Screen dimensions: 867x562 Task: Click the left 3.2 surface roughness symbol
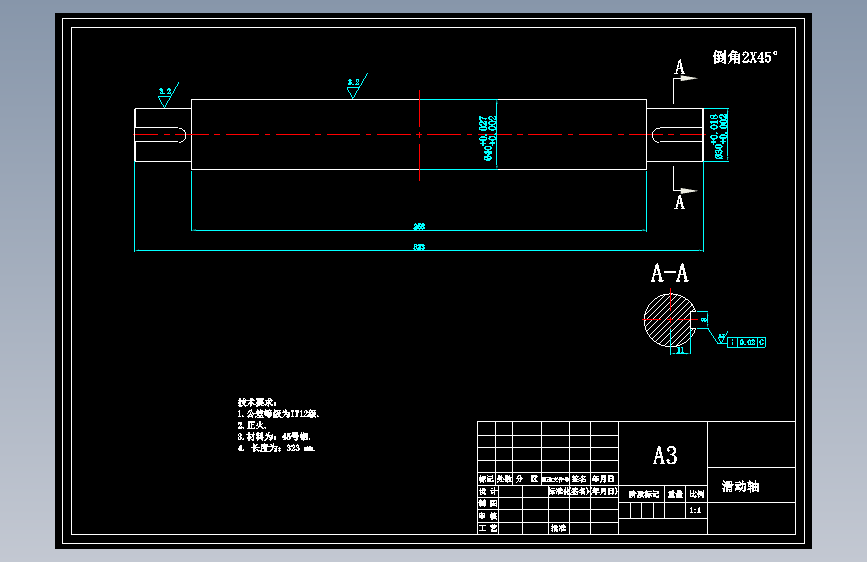(x=167, y=95)
